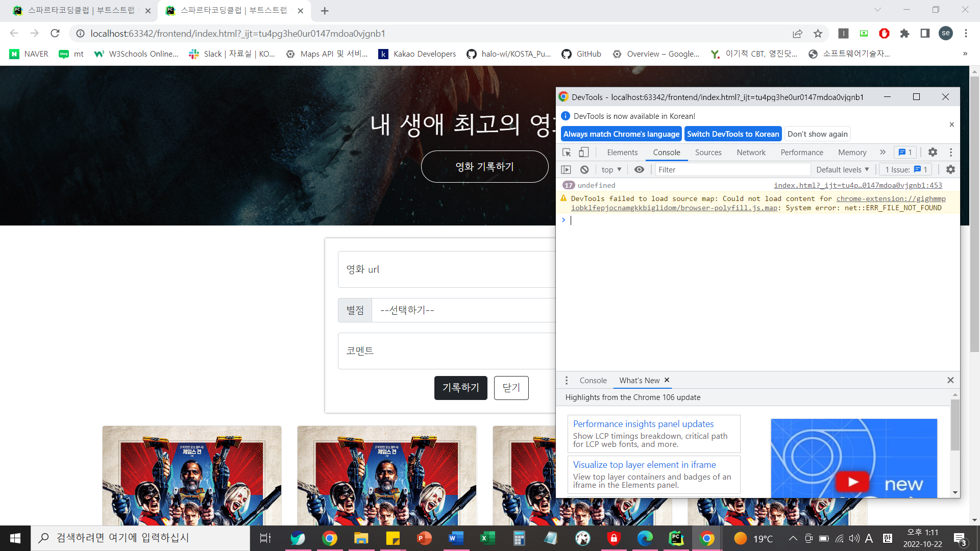
Task: Click the messages badge showing 1 in the tab bar
Action: 905,152
